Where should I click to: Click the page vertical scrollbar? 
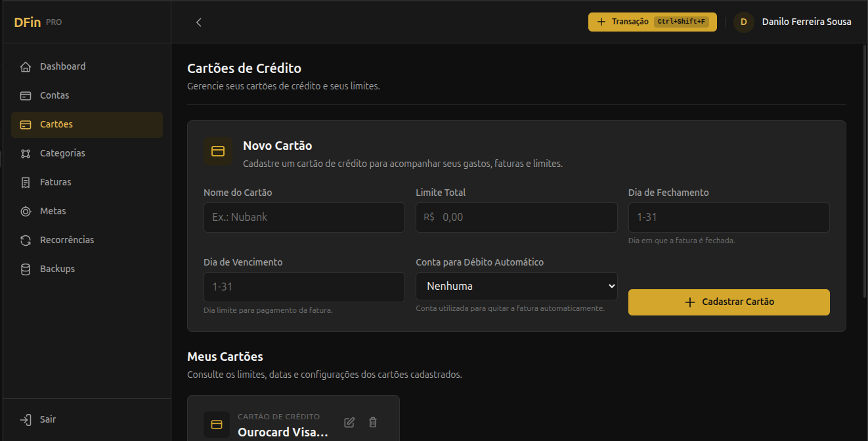coord(865,171)
